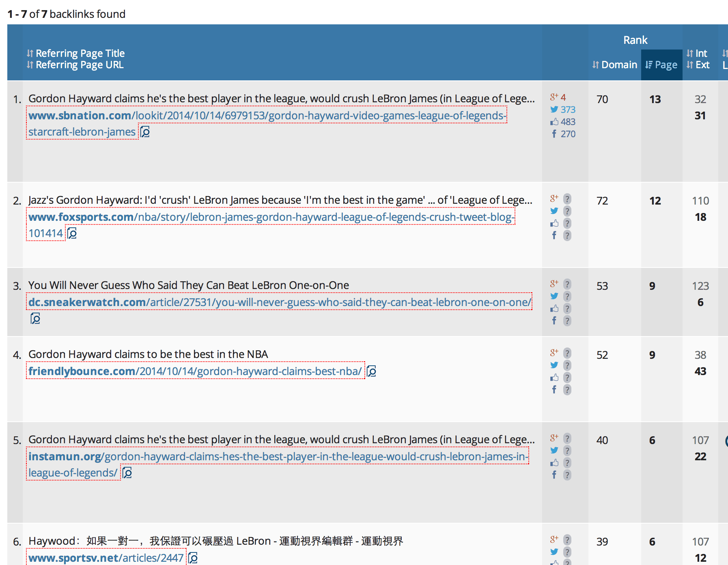The image size is (728, 565).
Task: Open the www.sportsv.net/articles/2447 link
Action: [x=106, y=558]
